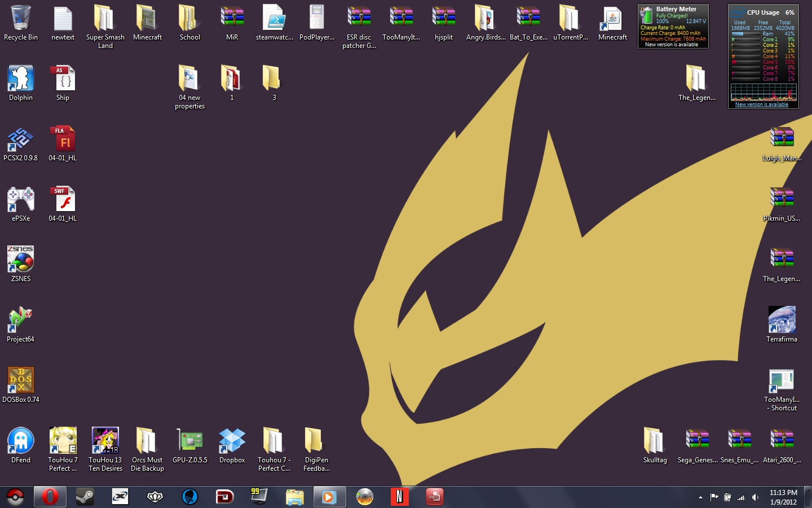Select the ZSNES emulator icon
The width and height of the screenshot is (812, 508).
pyautogui.click(x=20, y=260)
